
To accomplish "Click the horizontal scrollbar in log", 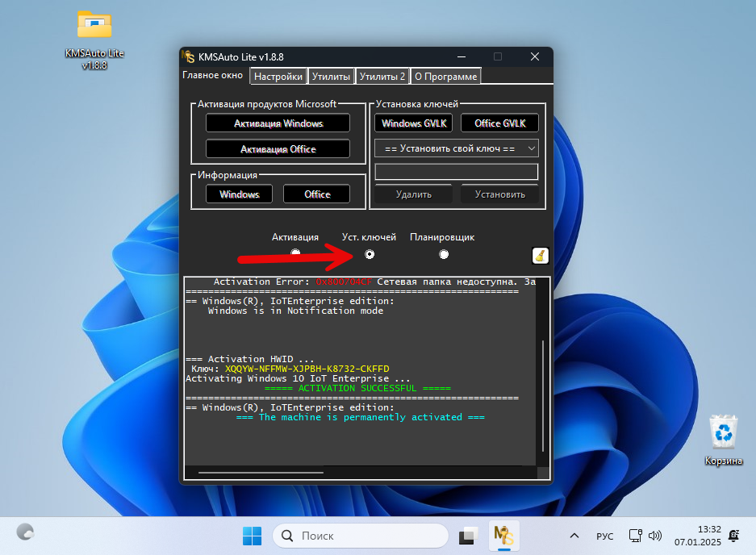I will (x=260, y=473).
